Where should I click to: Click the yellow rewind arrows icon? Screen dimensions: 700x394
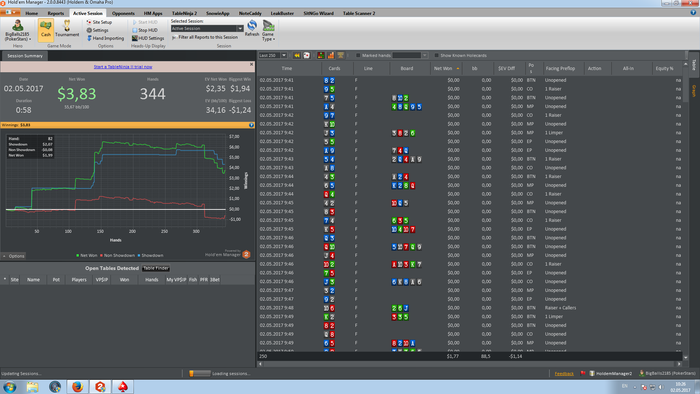pyautogui.click(x=297, y=55)
